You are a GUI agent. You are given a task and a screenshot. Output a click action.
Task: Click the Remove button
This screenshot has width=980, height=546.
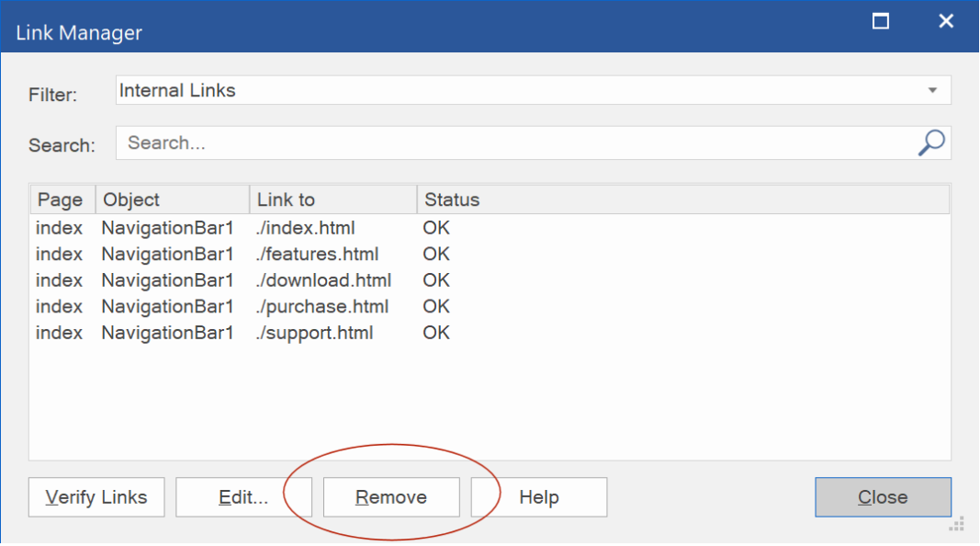[x=391, y=497]
